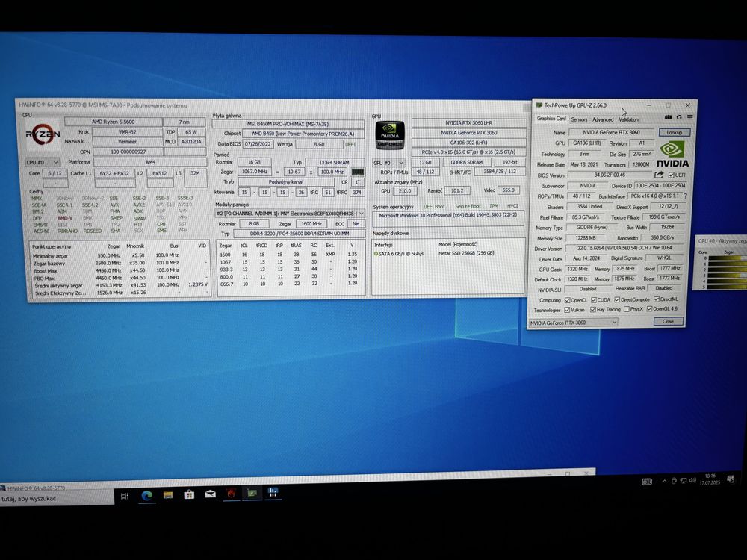Toggle the Vulkan checkbox
747x560 pixels.
click(567, 310)
